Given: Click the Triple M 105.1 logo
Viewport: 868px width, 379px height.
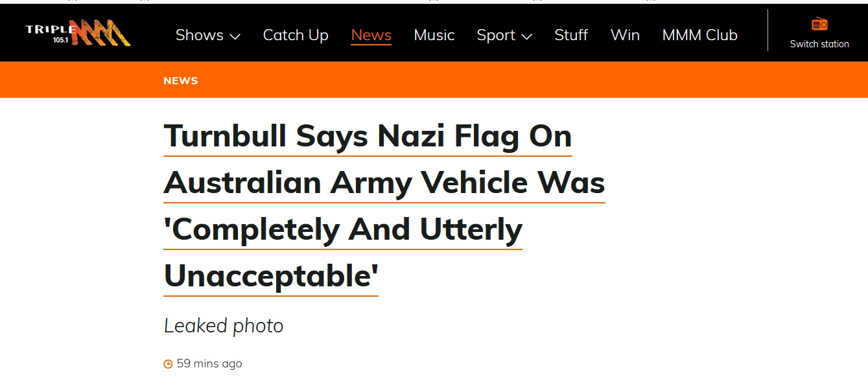Looking at the screenshot, I should pos(78,33).
